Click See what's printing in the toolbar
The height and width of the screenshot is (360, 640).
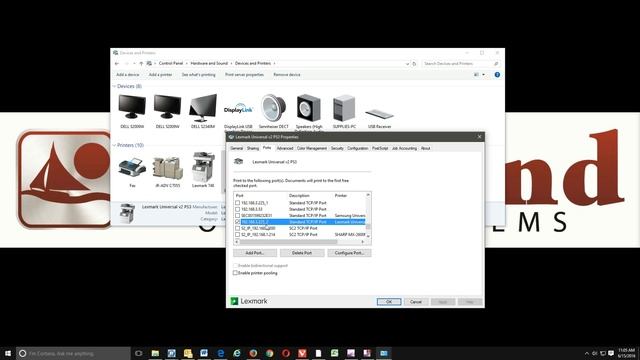point(198,75)
